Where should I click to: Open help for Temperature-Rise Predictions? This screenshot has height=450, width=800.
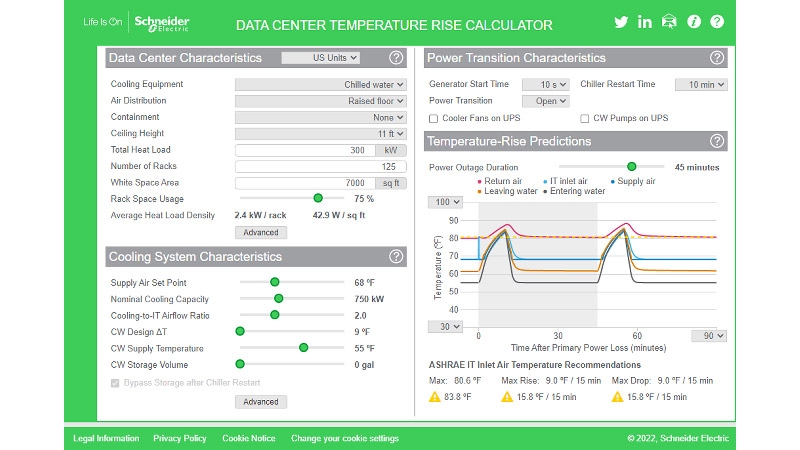pos(717,141)
